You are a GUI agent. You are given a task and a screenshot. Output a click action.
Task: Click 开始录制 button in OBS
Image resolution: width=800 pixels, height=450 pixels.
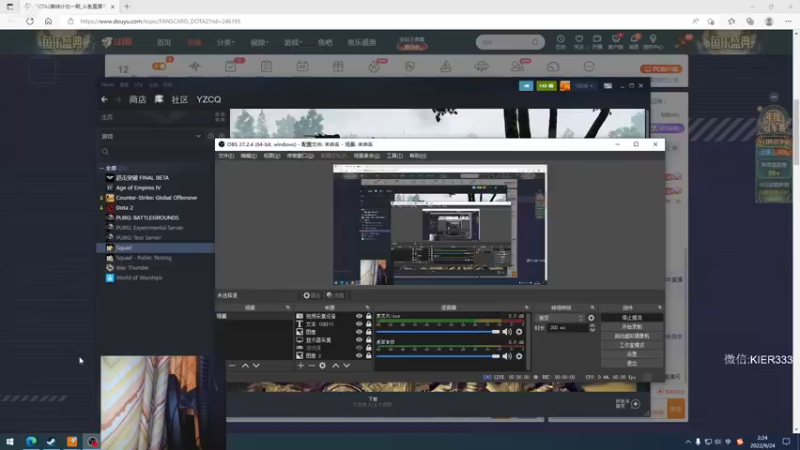pos(632,327)
